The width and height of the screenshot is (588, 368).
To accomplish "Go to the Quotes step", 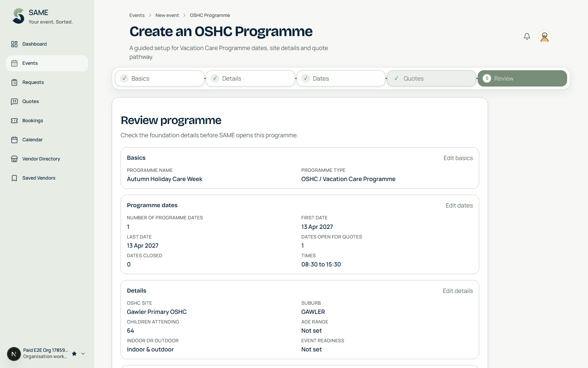I will pos(431,78).
